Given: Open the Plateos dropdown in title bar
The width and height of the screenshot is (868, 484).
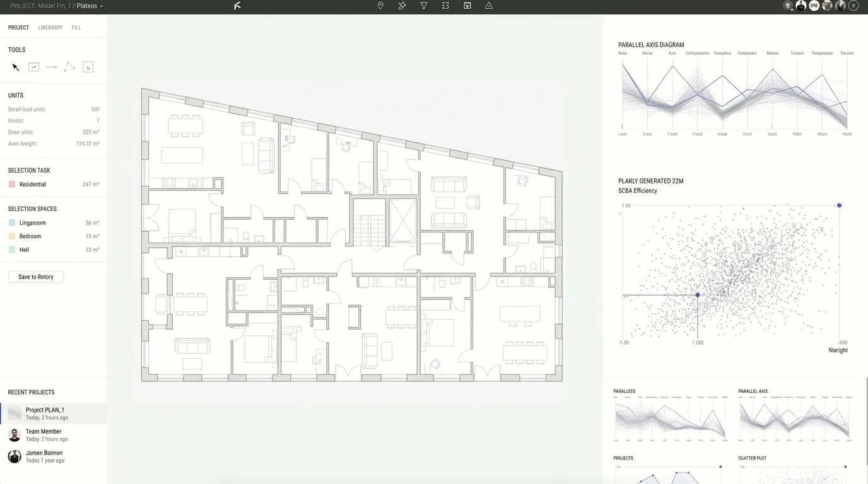Looking at the screenshot, I should (x=90, y=6).
